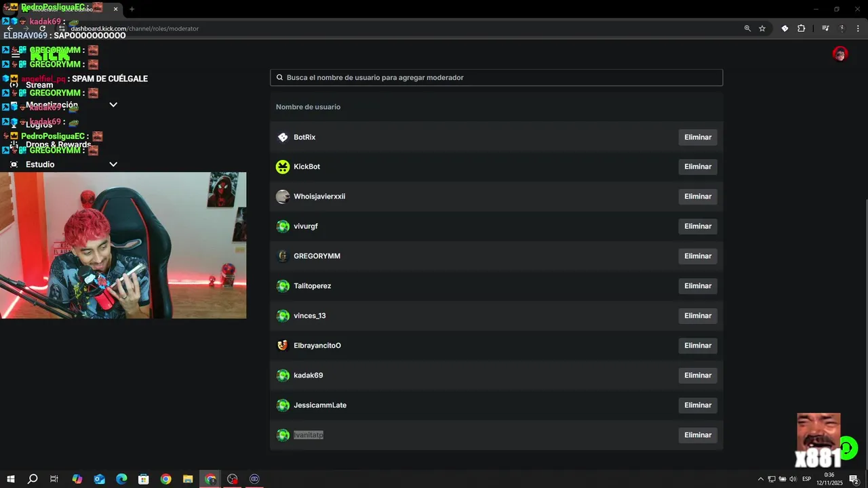868x488 pixels.
Task: Remove GREGORYMM from moderators
Action: point(698,256)
